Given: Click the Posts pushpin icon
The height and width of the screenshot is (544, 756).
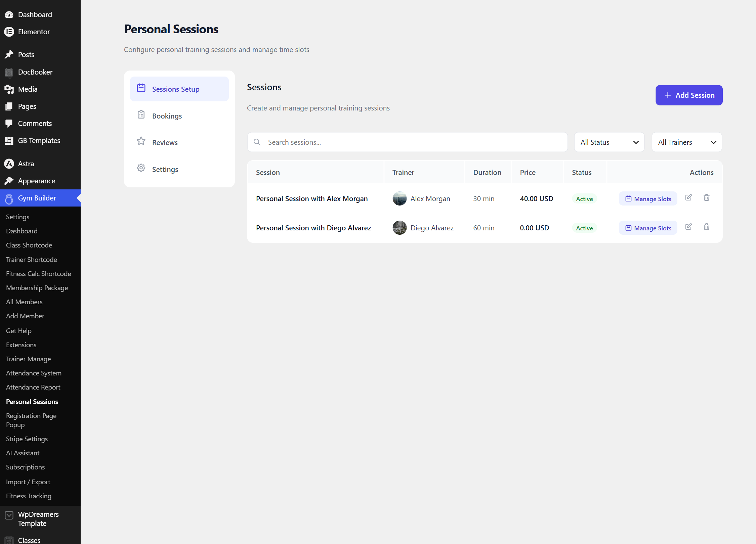Looking at the screenshot, I should (9, 54).
